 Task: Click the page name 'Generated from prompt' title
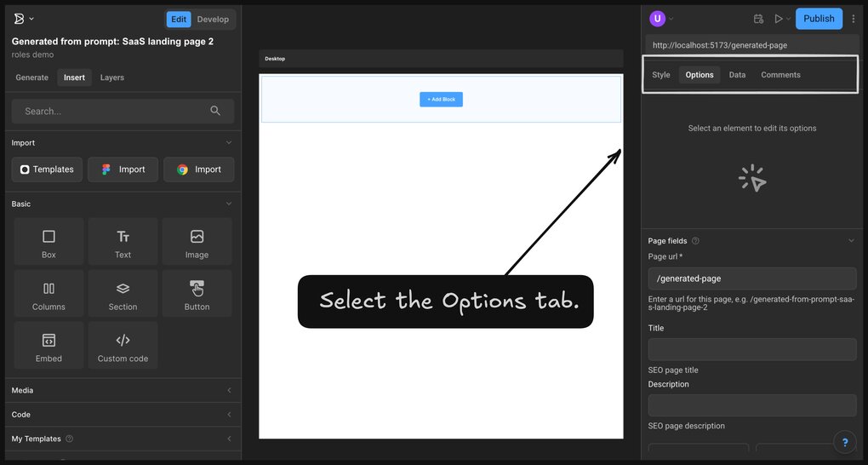click(x=112, y=42)
